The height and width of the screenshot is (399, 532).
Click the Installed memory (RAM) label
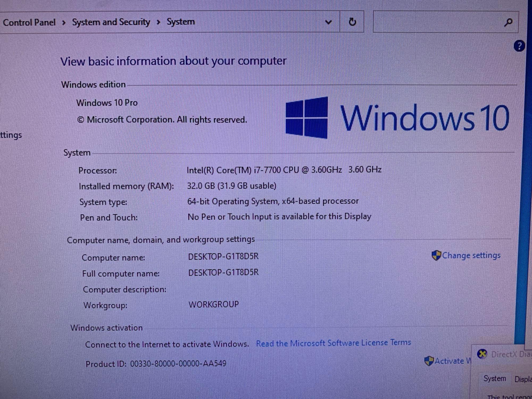pos(126,186)
